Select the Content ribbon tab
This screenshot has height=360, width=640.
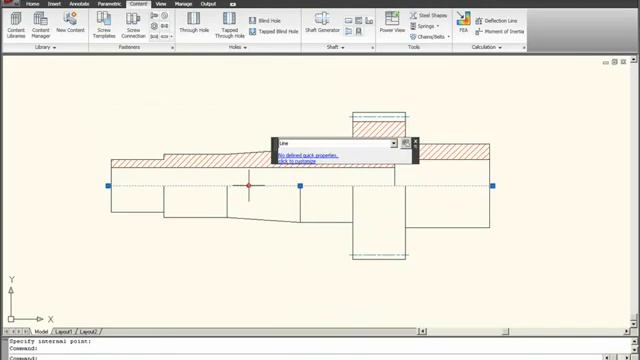(x=138, y=4)
